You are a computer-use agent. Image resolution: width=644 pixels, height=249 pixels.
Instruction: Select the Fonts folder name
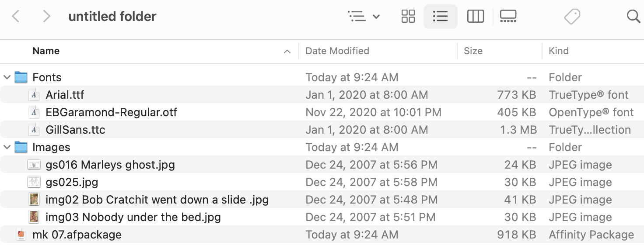click(47, 77)
